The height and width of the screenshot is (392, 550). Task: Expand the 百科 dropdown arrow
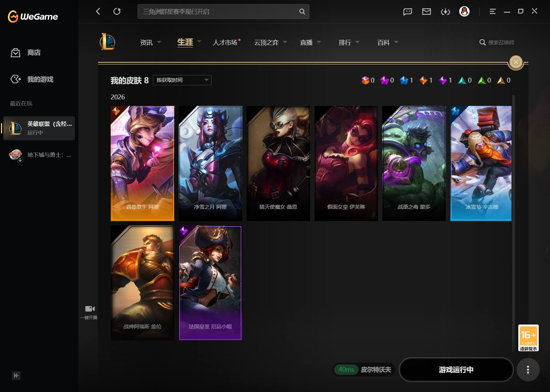coord(396,42)
